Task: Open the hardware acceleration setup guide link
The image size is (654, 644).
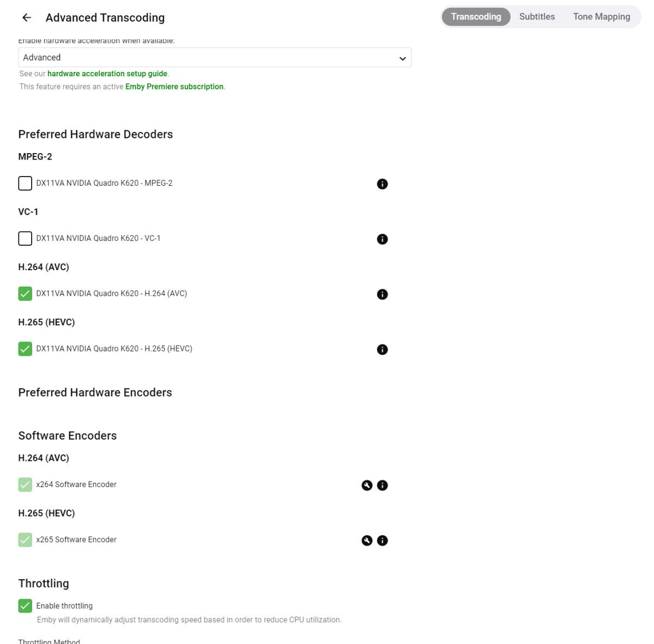Action: [107, 74]
